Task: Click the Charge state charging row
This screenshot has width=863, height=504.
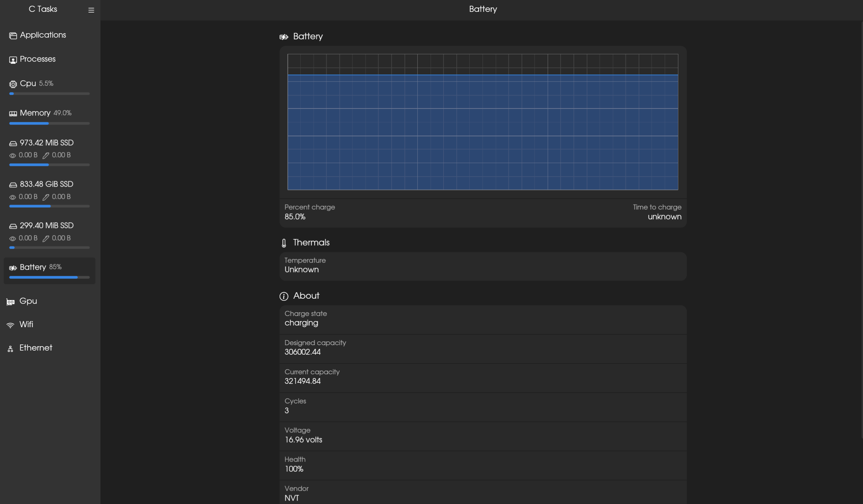Action: point(482,319)
